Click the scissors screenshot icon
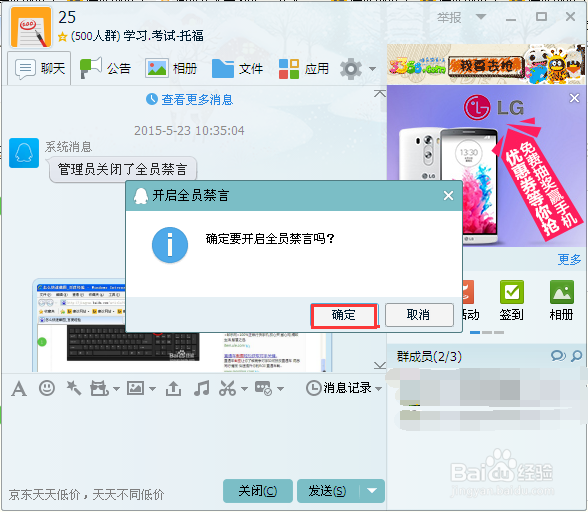This screenshot has height=512, width=588. click(228, 388)
